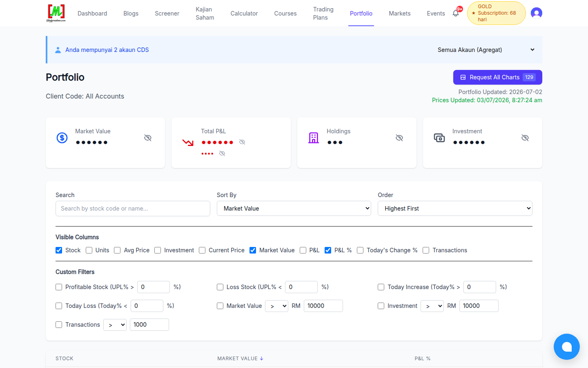Show hidden Holdings count with eye icon

399,138
